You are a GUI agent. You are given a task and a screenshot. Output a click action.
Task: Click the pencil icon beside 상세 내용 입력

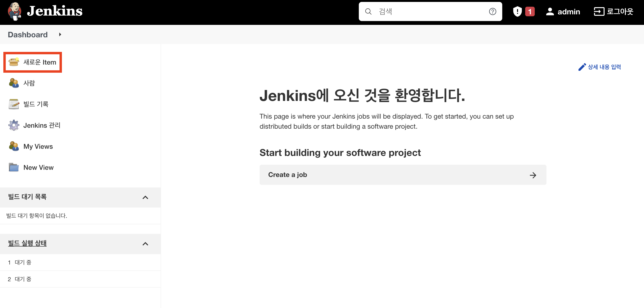coord(582,67)
